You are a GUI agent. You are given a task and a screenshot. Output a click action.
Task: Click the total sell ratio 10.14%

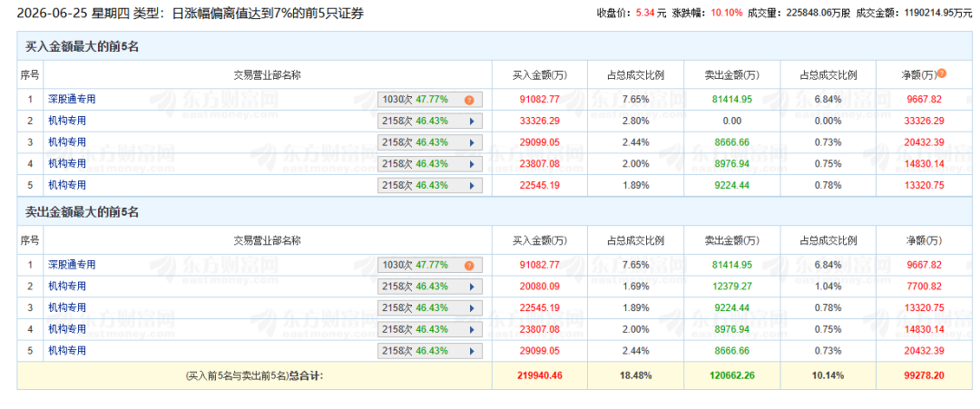click(828, 376)
